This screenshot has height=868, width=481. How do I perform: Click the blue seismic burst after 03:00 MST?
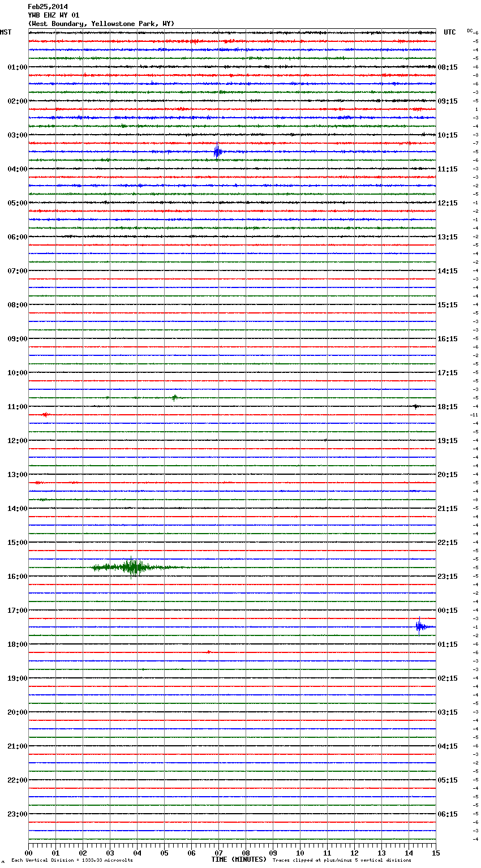pyautogui.click(x=217, y=152)
